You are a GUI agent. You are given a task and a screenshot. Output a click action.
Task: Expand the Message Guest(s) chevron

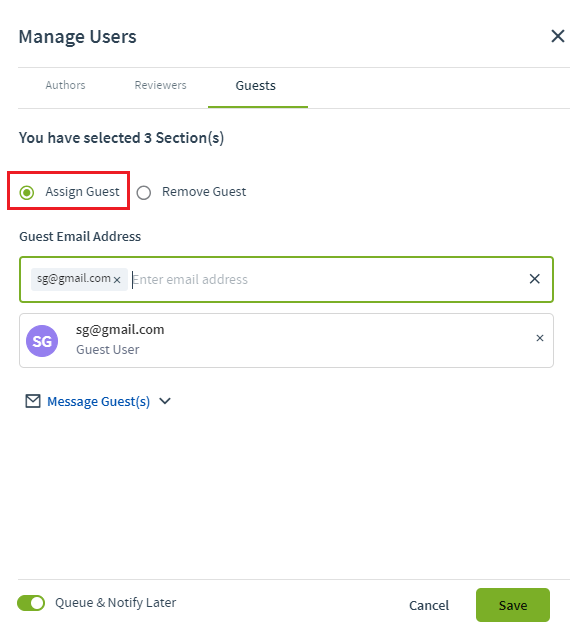click(165, 401)
